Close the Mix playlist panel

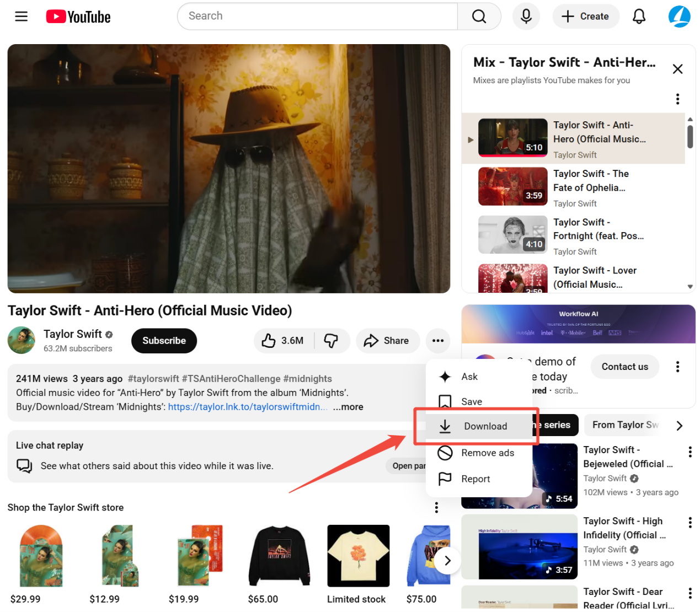678,69
